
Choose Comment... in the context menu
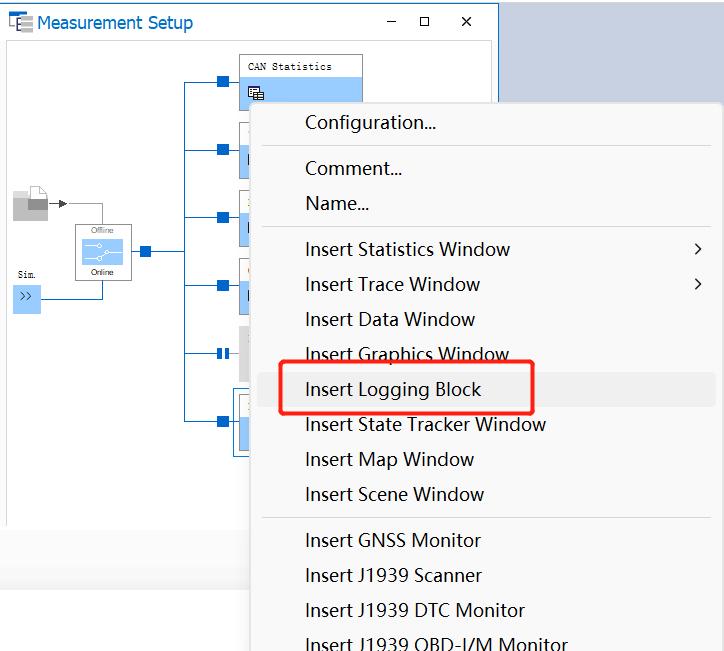pyautogui.click(x=353, y=168)
